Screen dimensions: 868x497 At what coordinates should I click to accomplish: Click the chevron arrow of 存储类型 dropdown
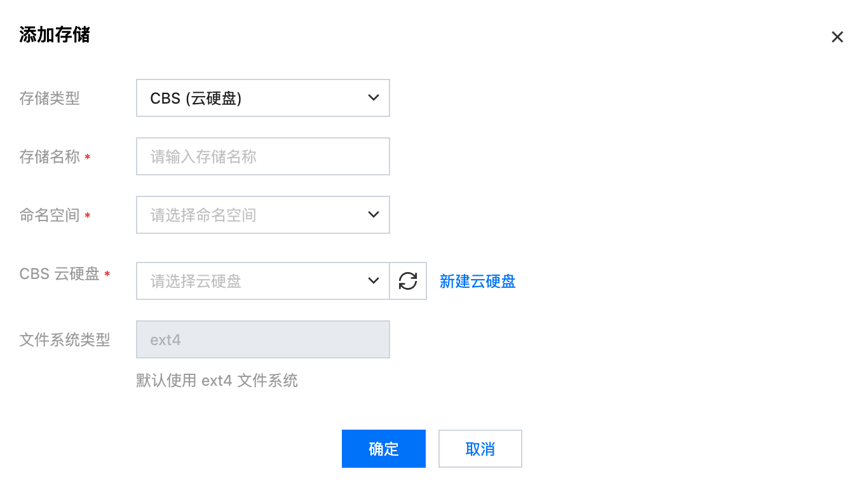(x=374, y=98)
